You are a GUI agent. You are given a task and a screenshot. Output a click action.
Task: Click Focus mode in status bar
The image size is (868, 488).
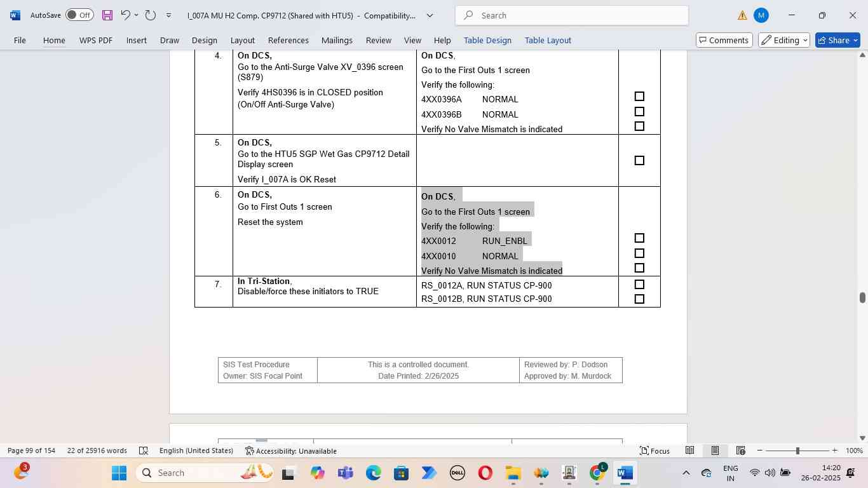point(654,451)
